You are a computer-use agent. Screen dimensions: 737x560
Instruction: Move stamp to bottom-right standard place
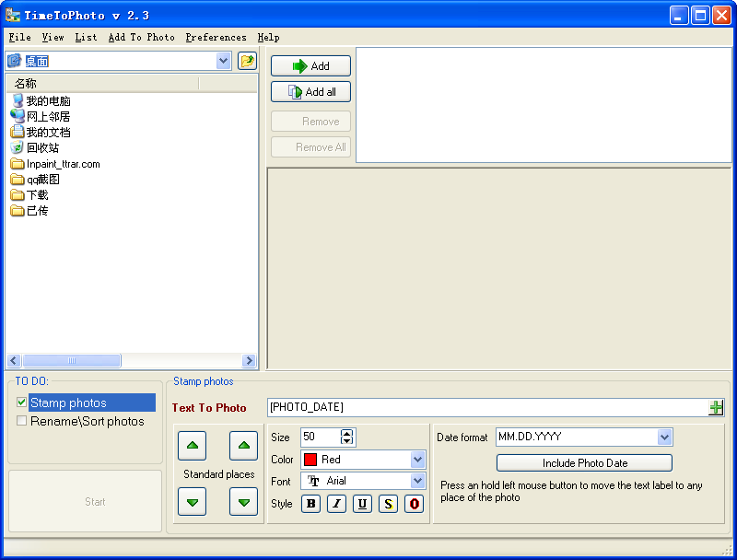[x=243, y=502]
